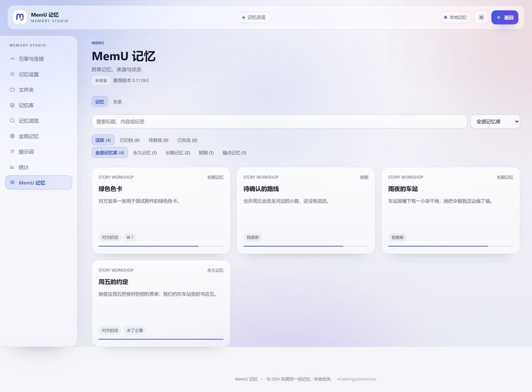Viewport: 532px width, 392px height.
Task: Click the 提示词 lines icon in sidebar
Action: tap(12, 151)
